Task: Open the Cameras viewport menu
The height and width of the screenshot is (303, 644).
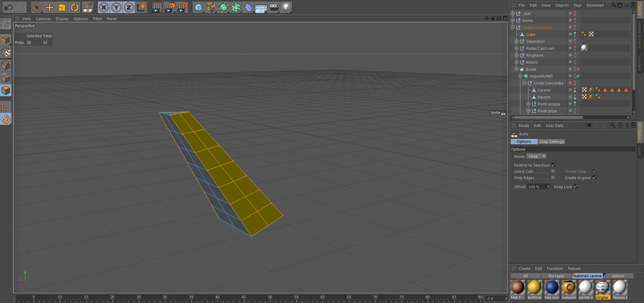Action: (43, 19)
